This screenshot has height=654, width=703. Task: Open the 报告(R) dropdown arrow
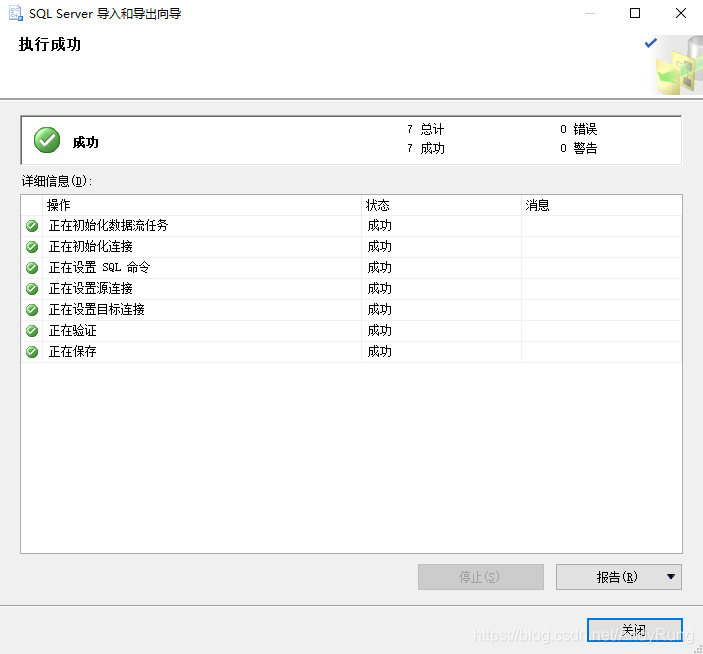pos(671,577)
